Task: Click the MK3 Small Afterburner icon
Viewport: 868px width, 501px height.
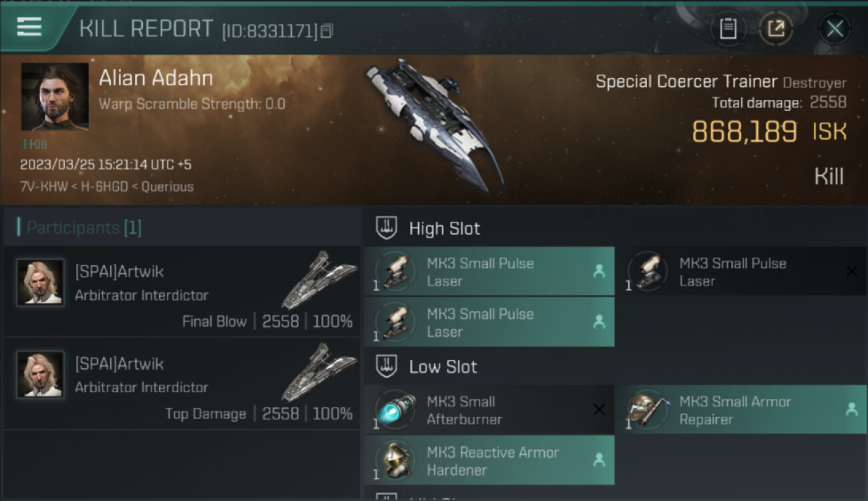Action: pos(395,409)
